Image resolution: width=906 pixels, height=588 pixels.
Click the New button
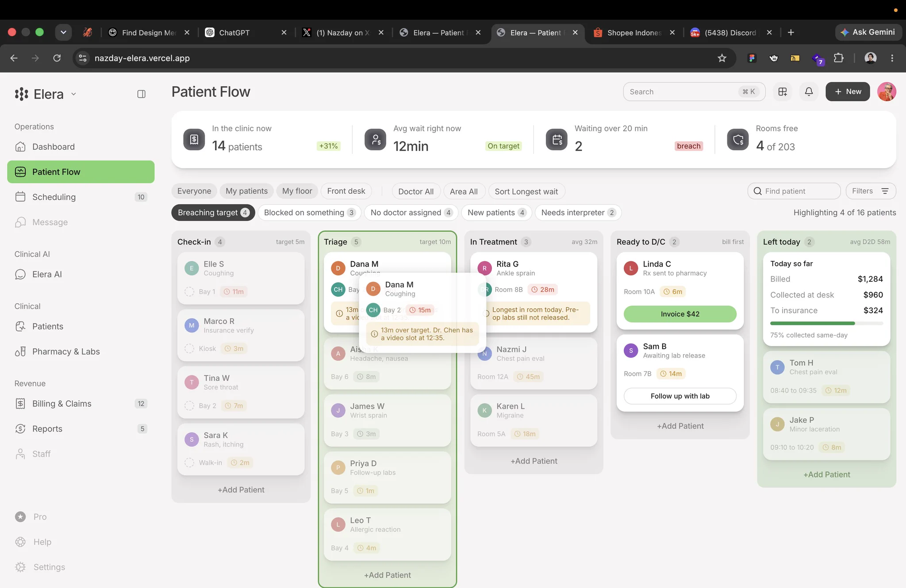click(848, 92)
